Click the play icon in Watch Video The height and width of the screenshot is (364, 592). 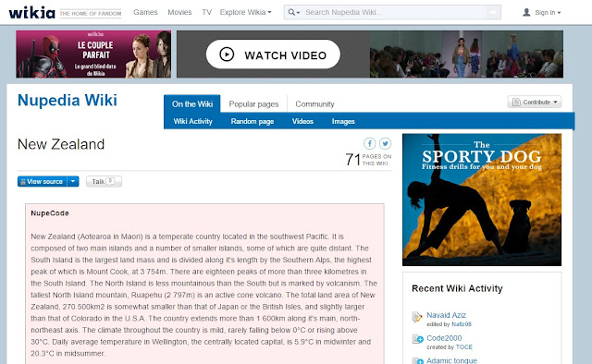227,55
